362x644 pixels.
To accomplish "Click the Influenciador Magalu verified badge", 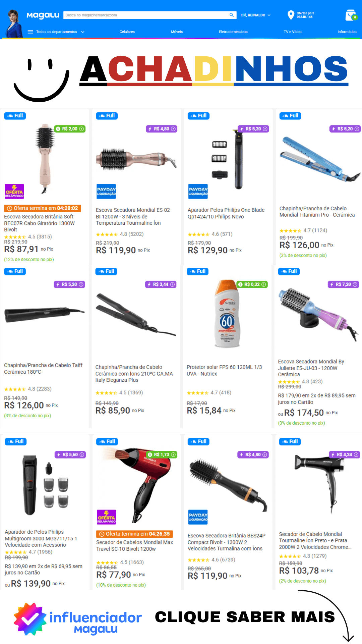I will coord(30,619).
